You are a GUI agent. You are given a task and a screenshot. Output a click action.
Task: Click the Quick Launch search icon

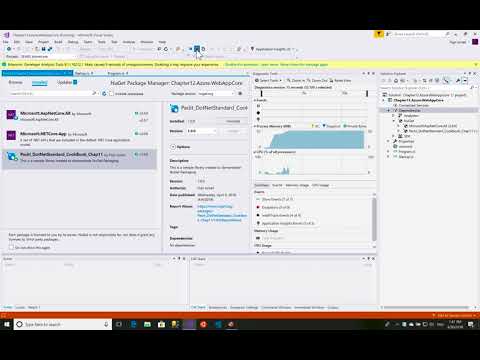tap(447, 34)
